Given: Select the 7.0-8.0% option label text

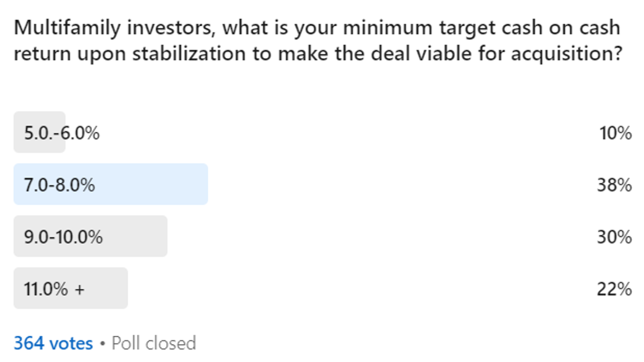Looking at the screenshot, I should point(59,185).
